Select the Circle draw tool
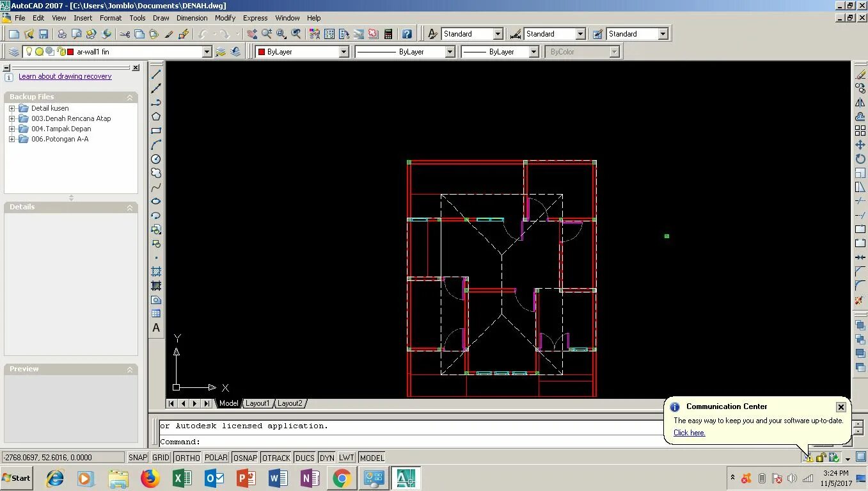Screen dimensions: 868x491 pyautogui.click(x=156, y=159)
